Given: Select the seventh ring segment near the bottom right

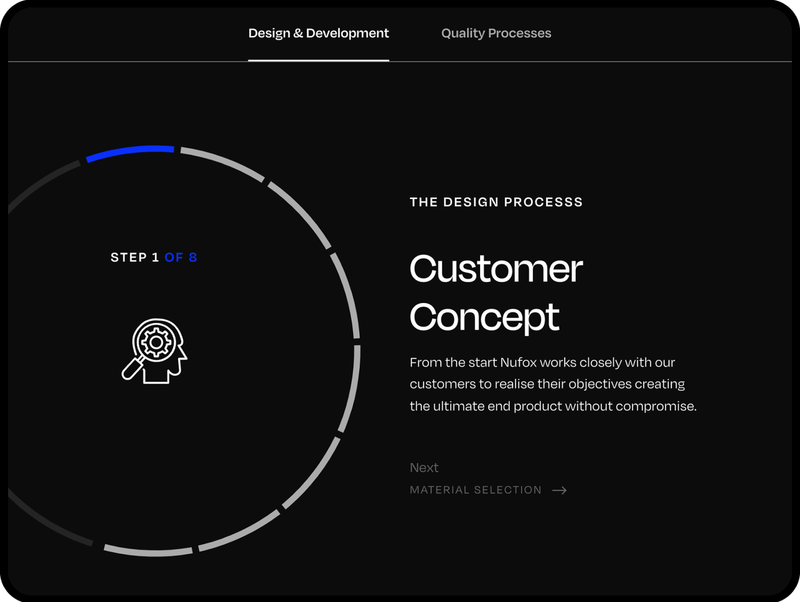Looking at the screenshot, I should 242,530.
